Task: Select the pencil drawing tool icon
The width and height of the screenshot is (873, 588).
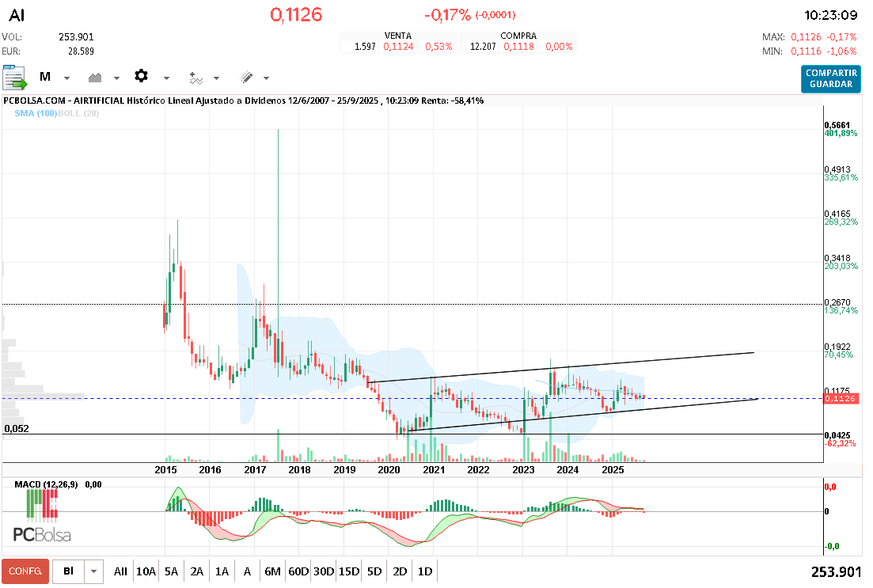Action: point(246,78)
